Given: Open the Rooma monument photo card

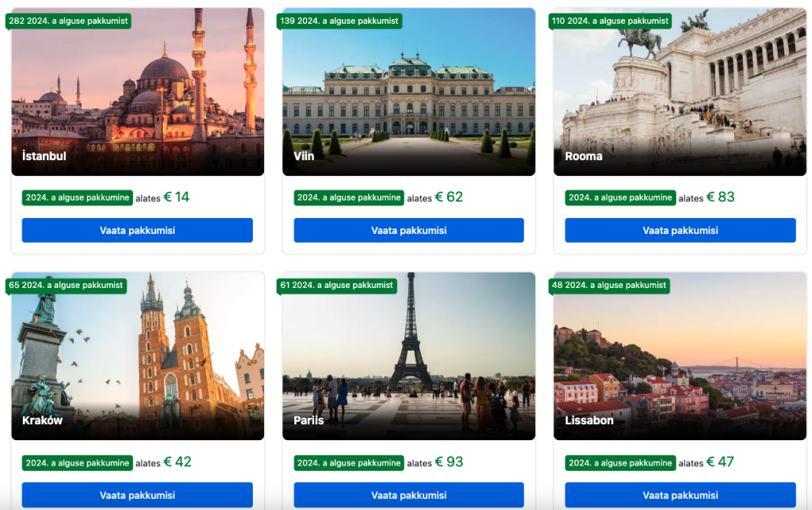Looking at the screenshot, I should point(680,92).
